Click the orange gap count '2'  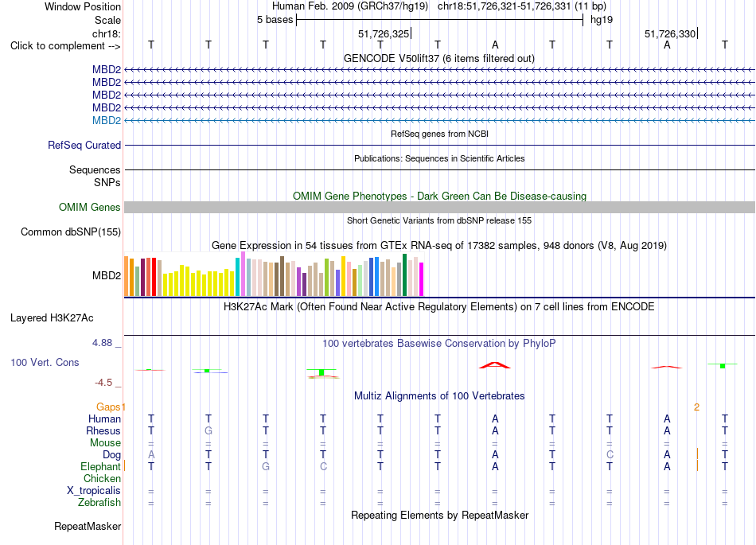coord(696,407)
